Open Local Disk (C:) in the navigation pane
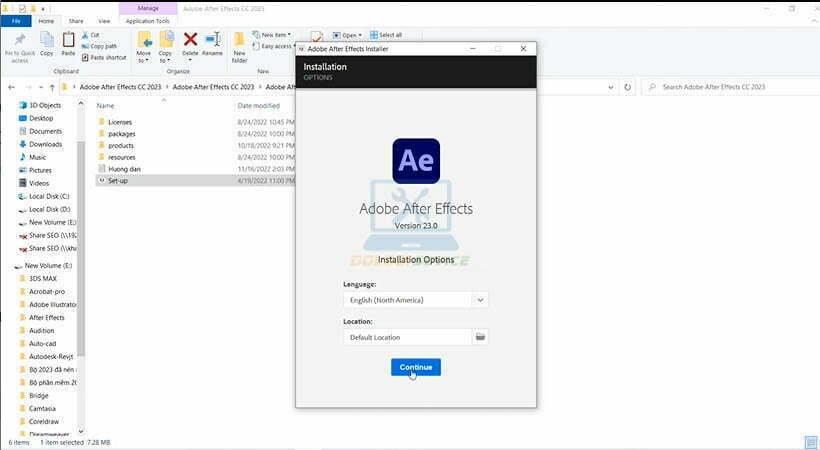This screenshot has width=820, height=450. pyautogui.click(x=49, y=196)
